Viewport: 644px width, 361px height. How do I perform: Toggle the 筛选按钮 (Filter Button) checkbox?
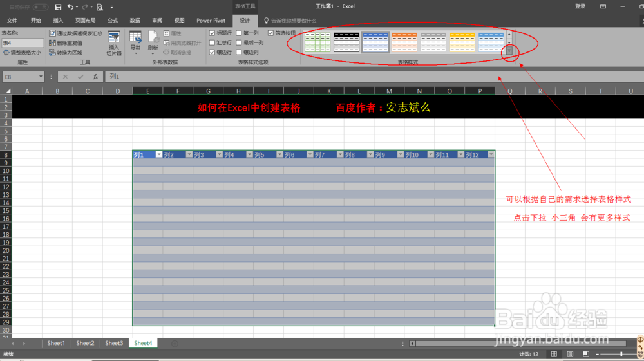pos(270,33)
